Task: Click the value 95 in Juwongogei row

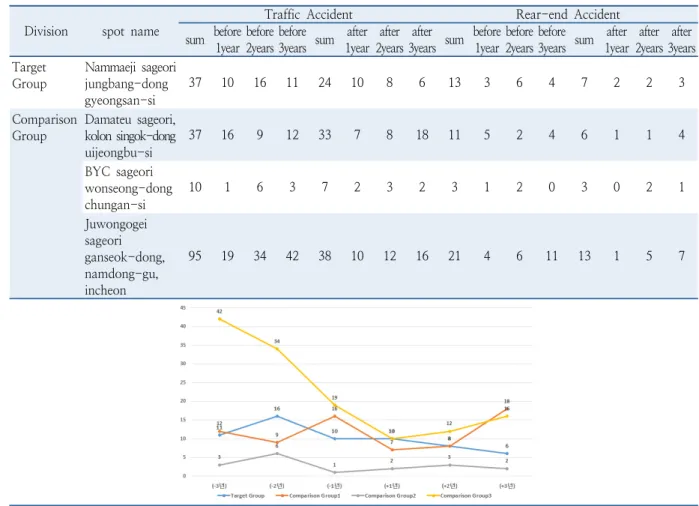Action: 195,256
